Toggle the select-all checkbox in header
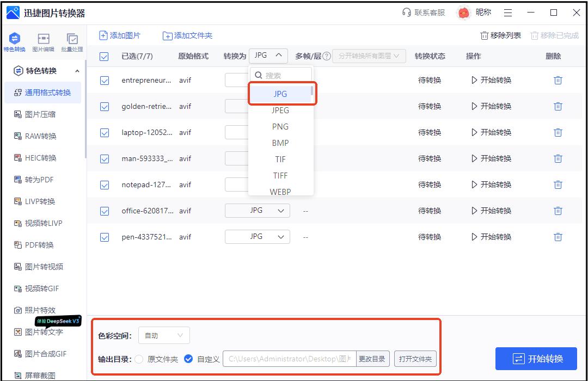 click(x=104, y=56)
